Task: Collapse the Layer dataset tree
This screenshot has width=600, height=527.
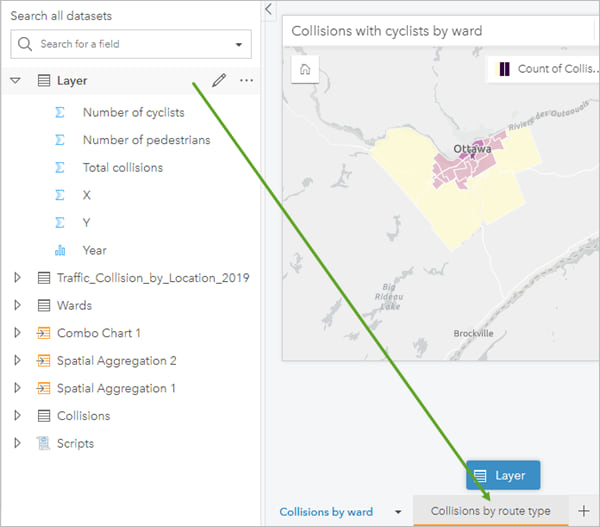Action: pyautogui.click(x=16, y=80)
